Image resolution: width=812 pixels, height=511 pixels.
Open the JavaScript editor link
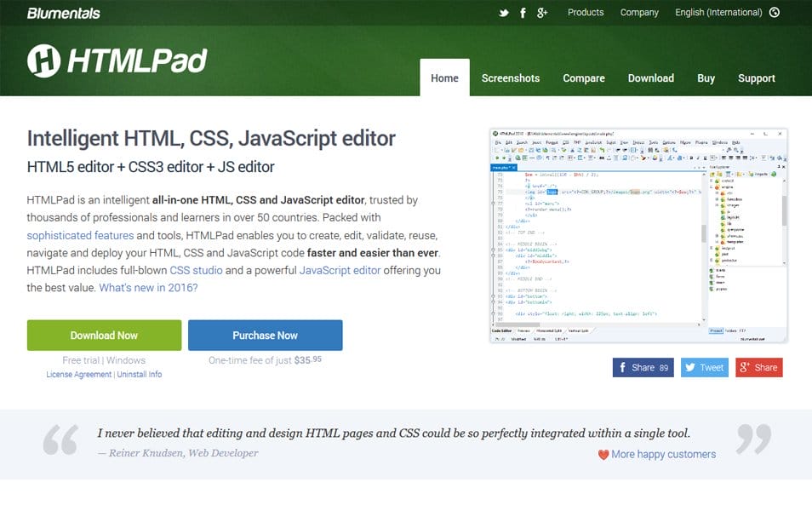[340, 271]
